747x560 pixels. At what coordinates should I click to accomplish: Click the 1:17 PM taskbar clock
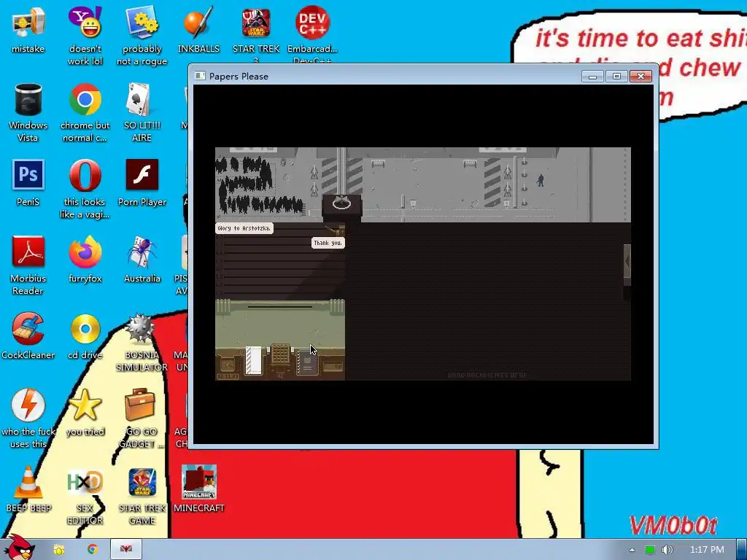(x=707, y=550)
